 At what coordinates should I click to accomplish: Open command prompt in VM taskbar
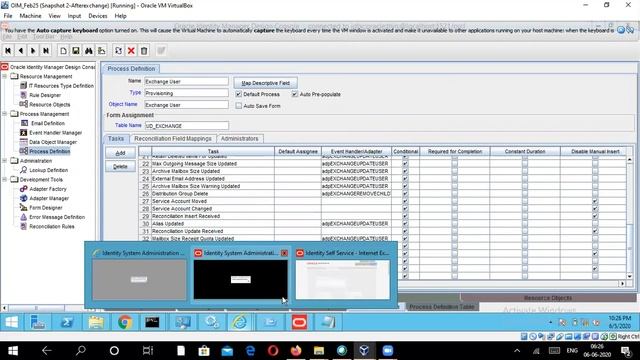[x=152, y=322]
